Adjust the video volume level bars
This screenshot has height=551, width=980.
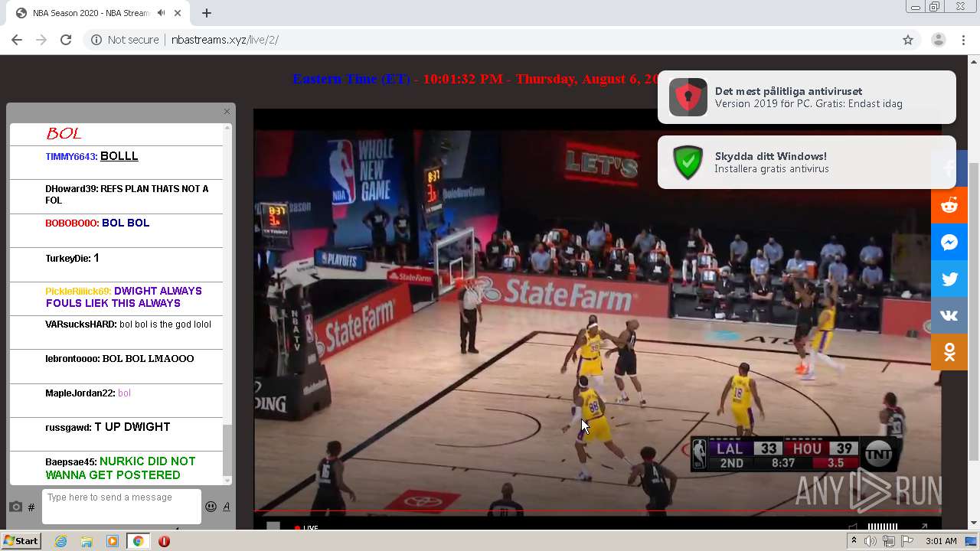882,527
